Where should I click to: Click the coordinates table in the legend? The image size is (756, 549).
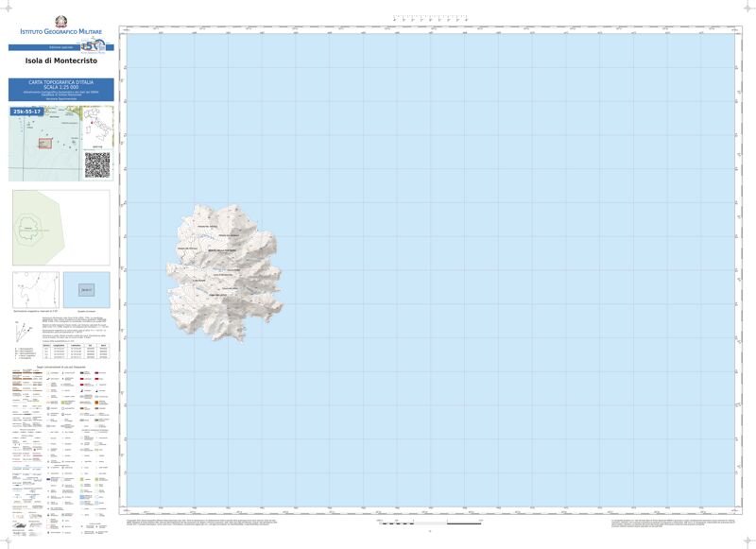pos(76,352)
